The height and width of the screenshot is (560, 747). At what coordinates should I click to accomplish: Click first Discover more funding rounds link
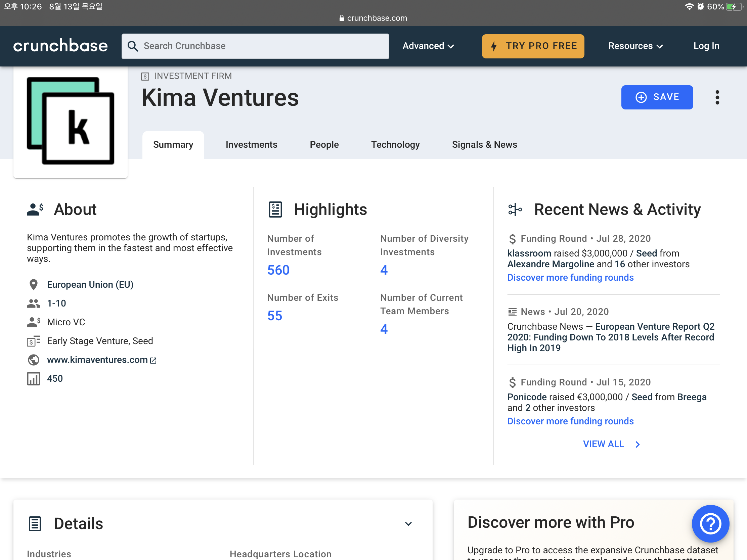click(570, 278)
